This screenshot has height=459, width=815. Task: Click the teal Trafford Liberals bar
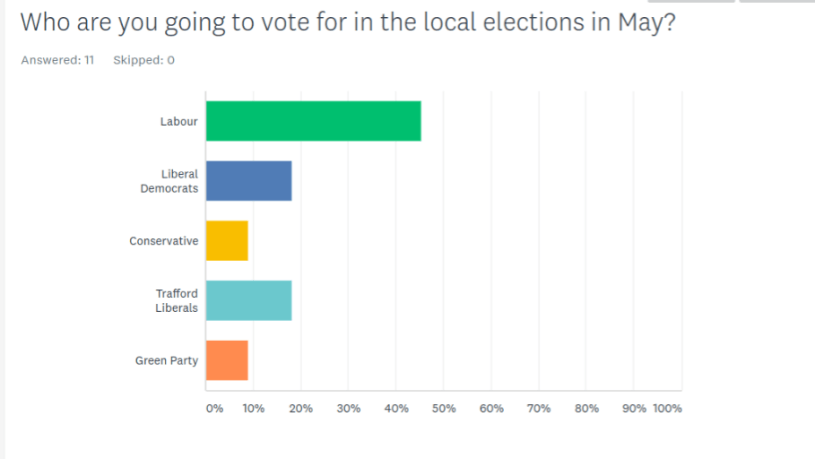click(249, 300)
